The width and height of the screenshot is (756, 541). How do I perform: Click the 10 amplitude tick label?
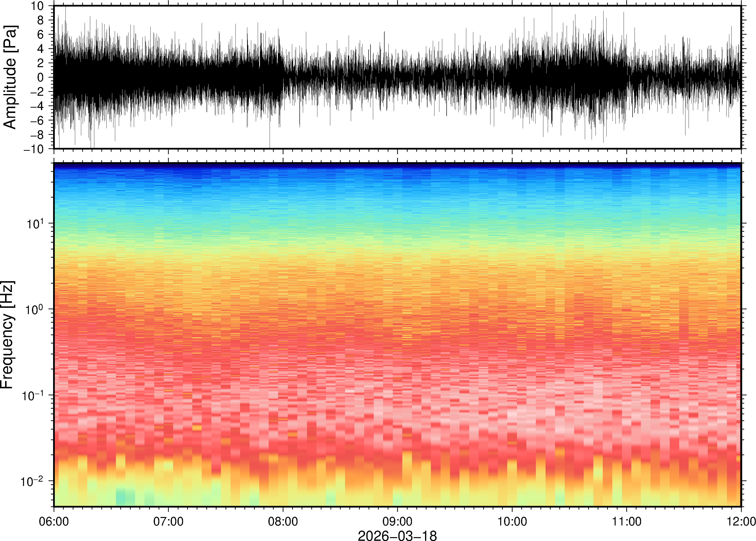click(37, 6)
